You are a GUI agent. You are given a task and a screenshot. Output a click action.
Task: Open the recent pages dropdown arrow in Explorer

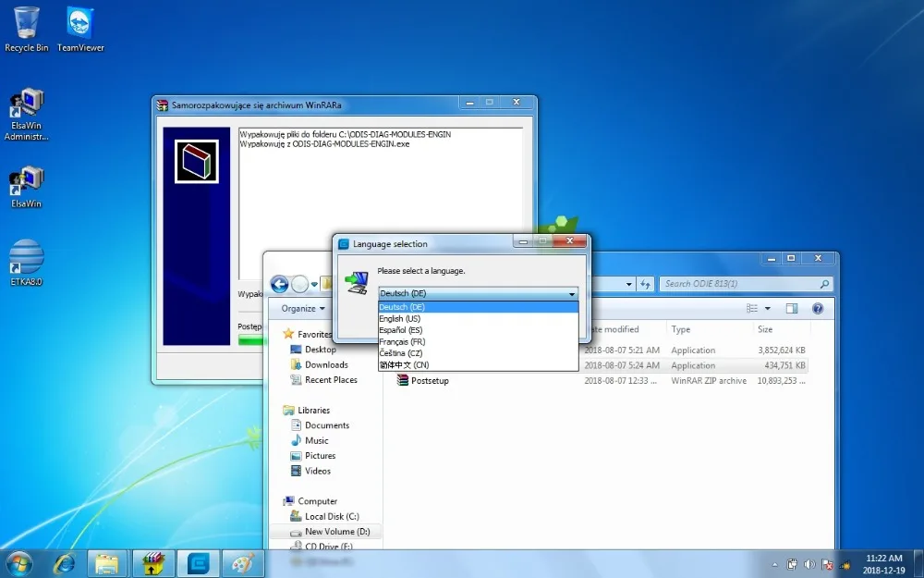(x=314, y=284)
